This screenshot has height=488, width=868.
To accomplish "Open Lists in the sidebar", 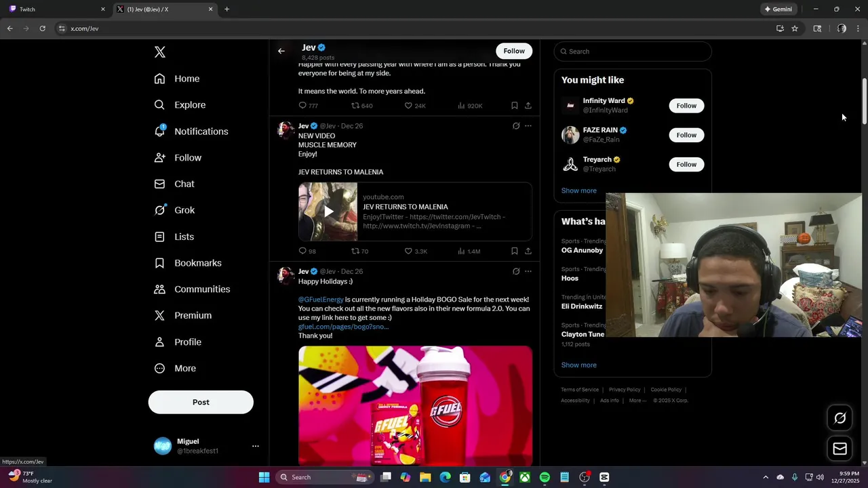I will click(174, 237).
